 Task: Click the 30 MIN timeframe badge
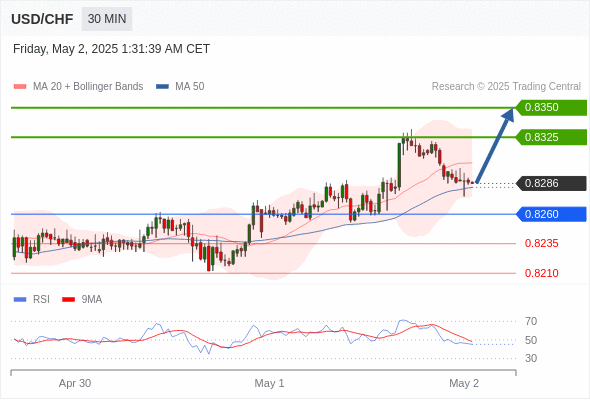[107, 19]
